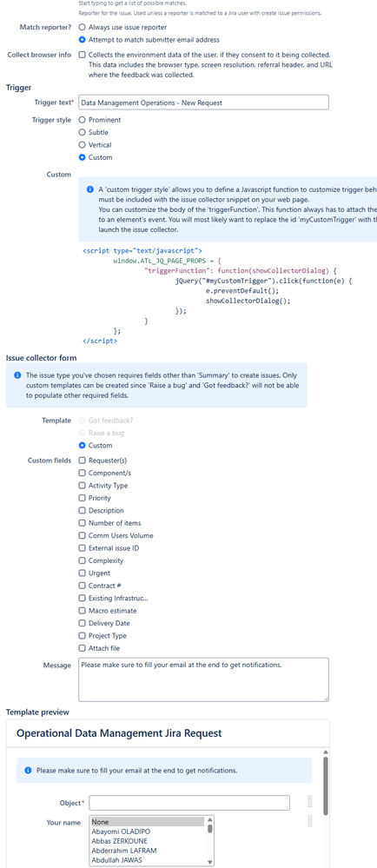Select the Custom template radio

(83, 446)
